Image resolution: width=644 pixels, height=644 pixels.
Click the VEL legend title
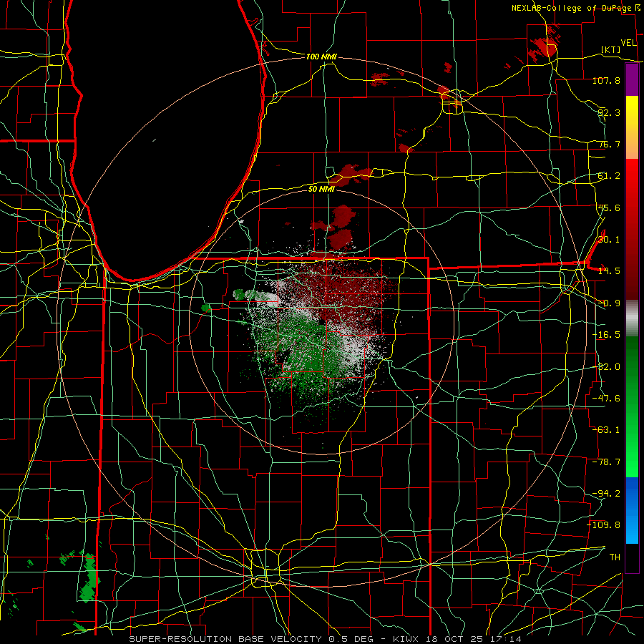click(628, 43)
